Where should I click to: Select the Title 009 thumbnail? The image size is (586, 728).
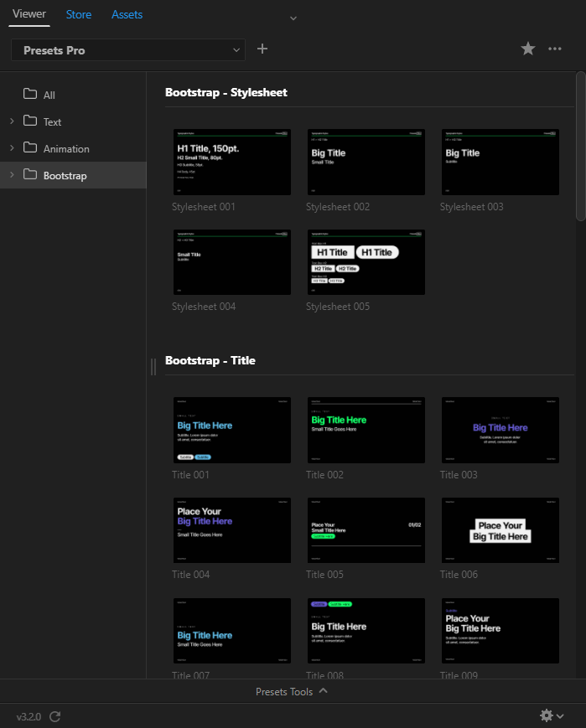pyautogui.click(x=500, y=631)
